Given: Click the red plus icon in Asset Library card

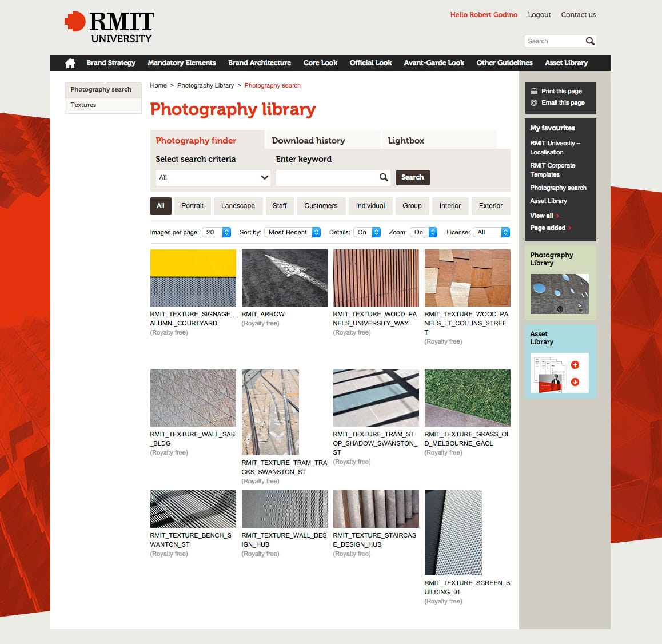Looking at the screenshot, I should click(x=575, y=365).
